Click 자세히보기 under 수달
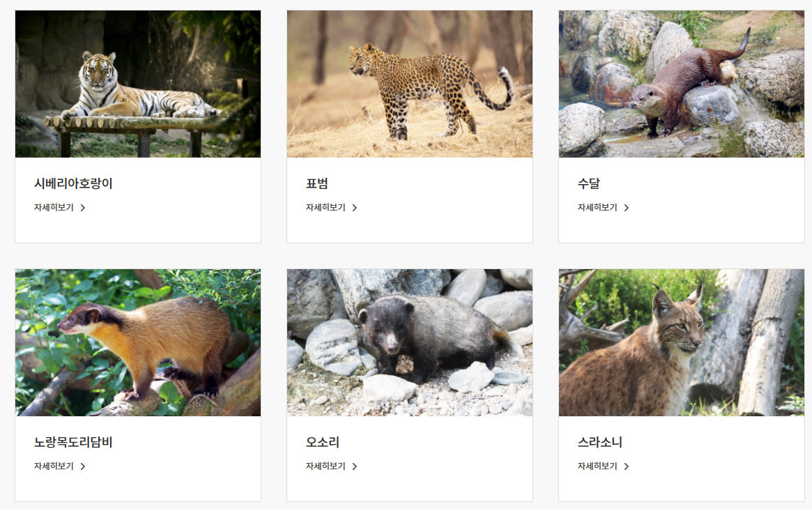 597,208
